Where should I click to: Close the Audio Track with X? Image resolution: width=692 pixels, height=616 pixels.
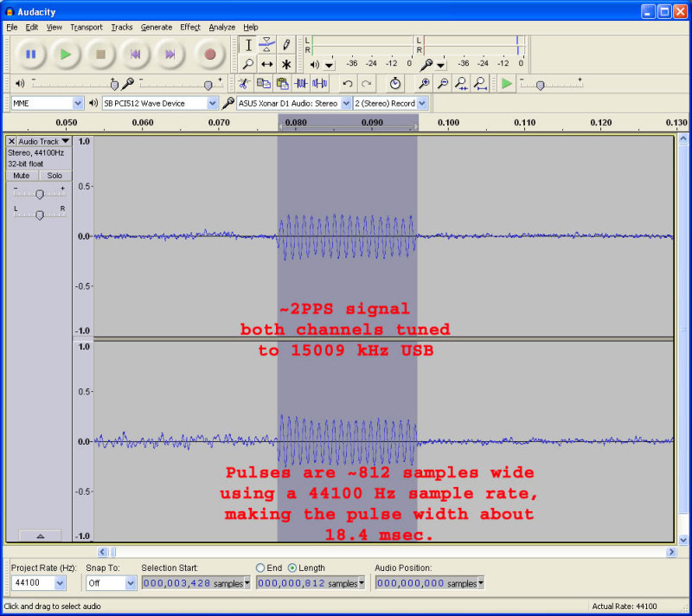point(12,141)
